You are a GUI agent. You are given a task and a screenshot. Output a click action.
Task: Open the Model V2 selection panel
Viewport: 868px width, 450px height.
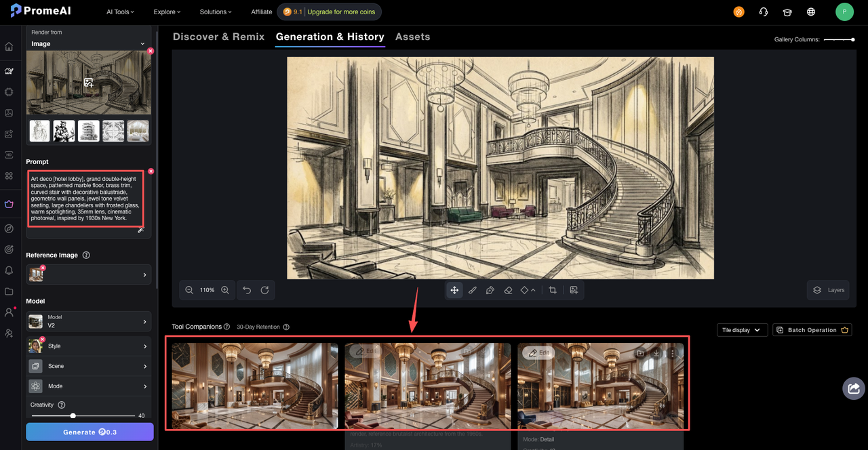[88, 321]
